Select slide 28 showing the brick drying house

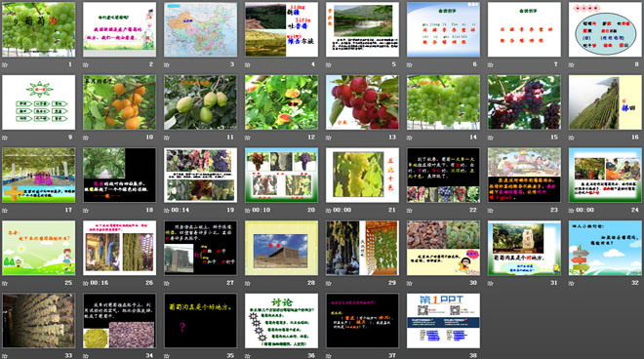pos(281,248)
